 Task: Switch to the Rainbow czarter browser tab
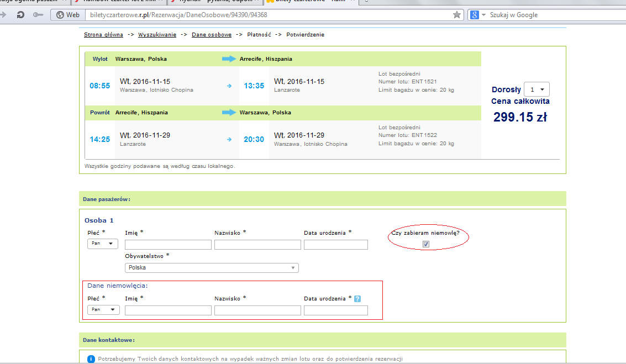119,1
